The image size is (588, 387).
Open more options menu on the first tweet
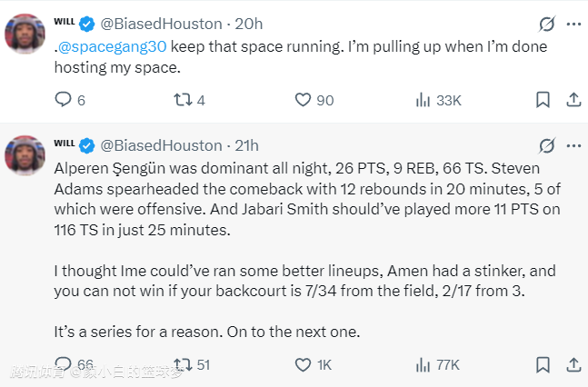click(x=573, y=24)
